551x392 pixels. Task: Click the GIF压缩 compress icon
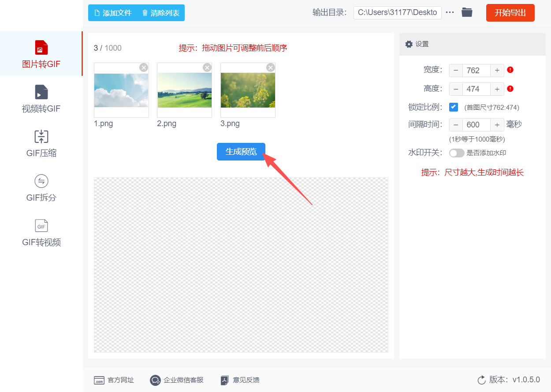click(41, 137)
